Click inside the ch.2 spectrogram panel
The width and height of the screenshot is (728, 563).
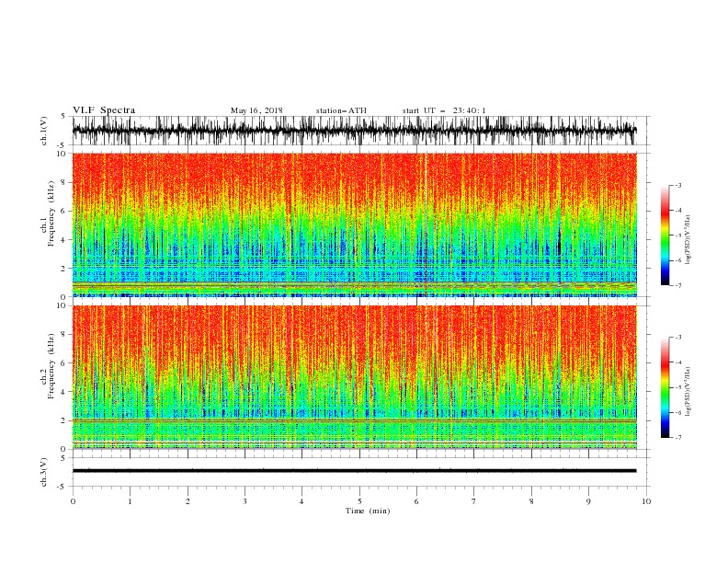[x=355, y=377]
